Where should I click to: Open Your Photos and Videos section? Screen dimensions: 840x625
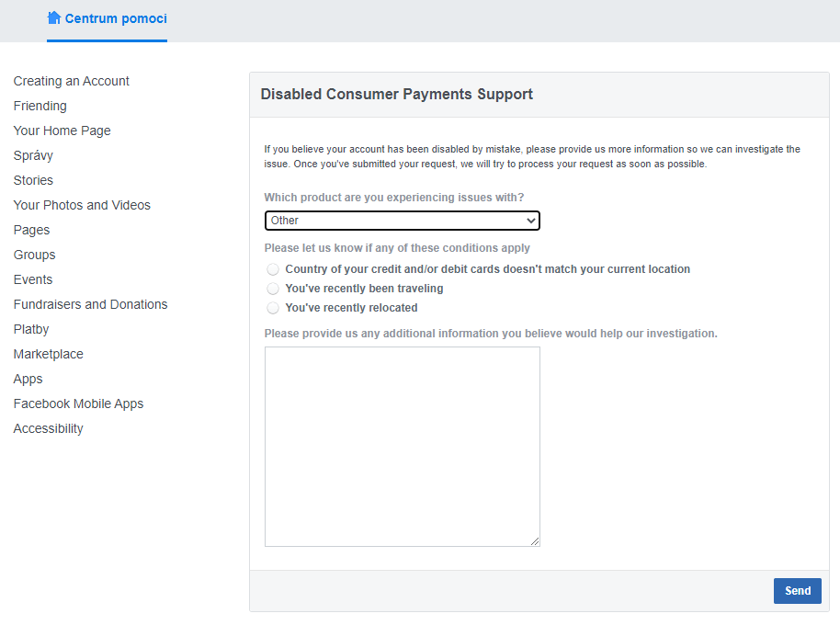pyautogui.click(x=82, y=205)
